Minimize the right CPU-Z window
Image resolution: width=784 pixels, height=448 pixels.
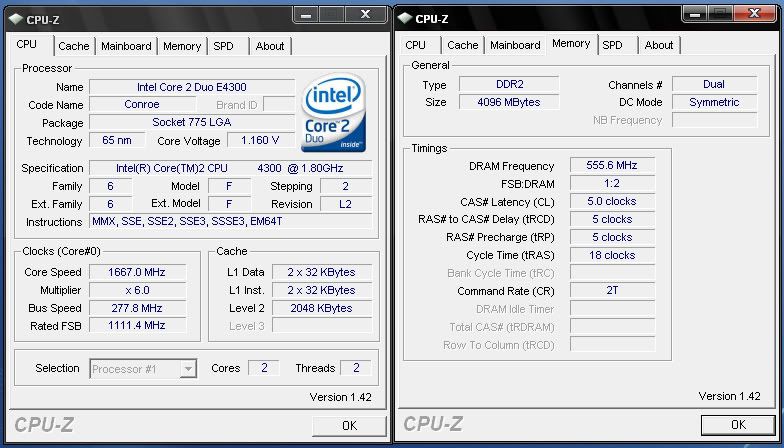695,14
